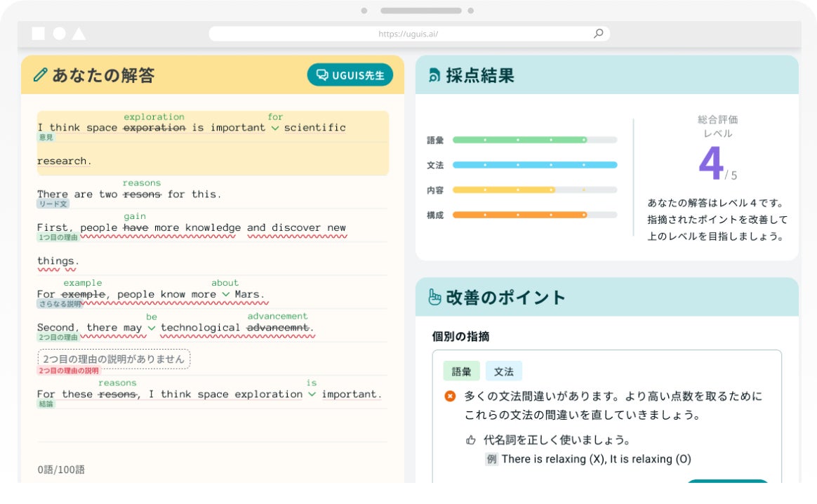This screenshot has width=817, height=504.
Task: Expand the 'for' insertion caret before scientific
Action: pyautogui.click(x=275, y=128)
